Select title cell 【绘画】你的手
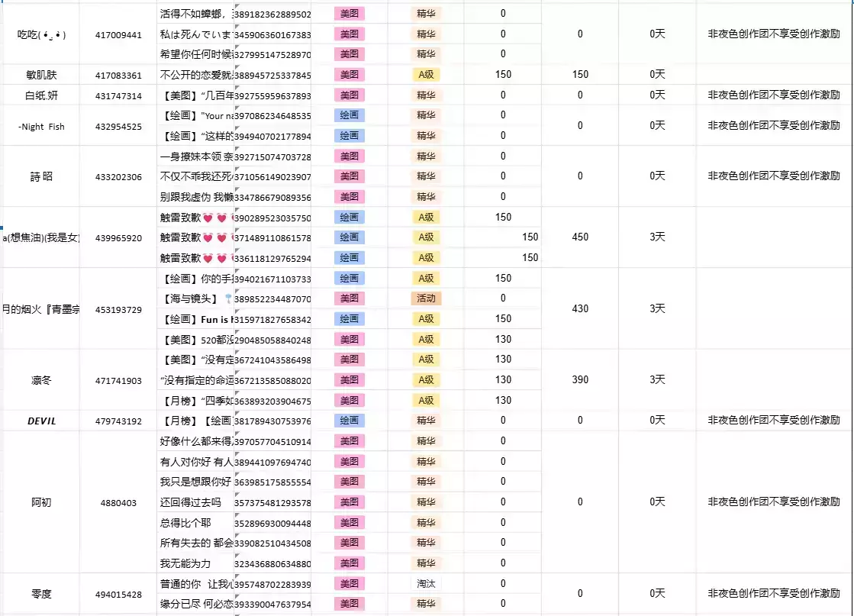The width and height of the screenshot is (854, 616). tap(195, 279)
